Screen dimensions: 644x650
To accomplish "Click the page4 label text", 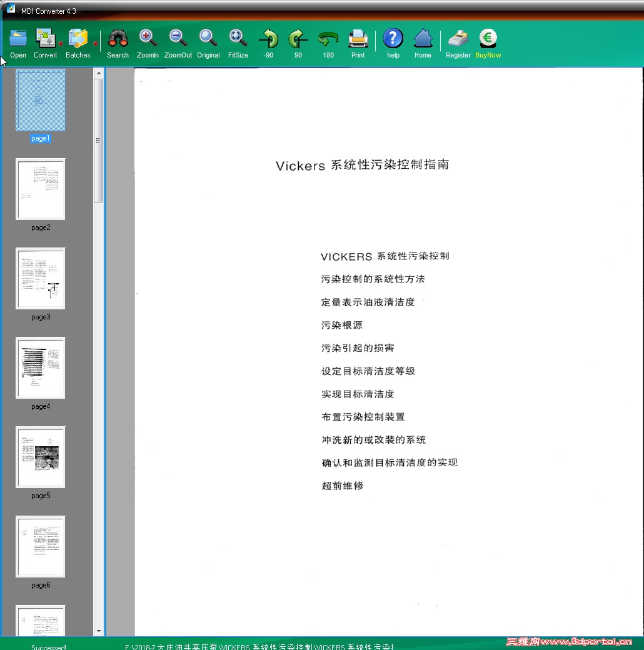I will (41, 406).
